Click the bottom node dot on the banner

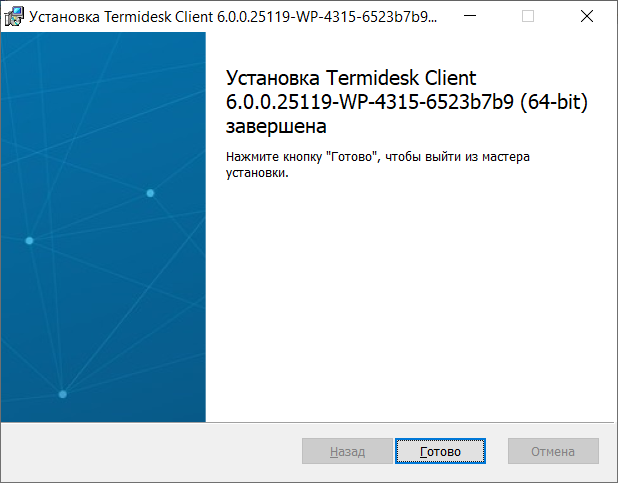pos(62,394)
